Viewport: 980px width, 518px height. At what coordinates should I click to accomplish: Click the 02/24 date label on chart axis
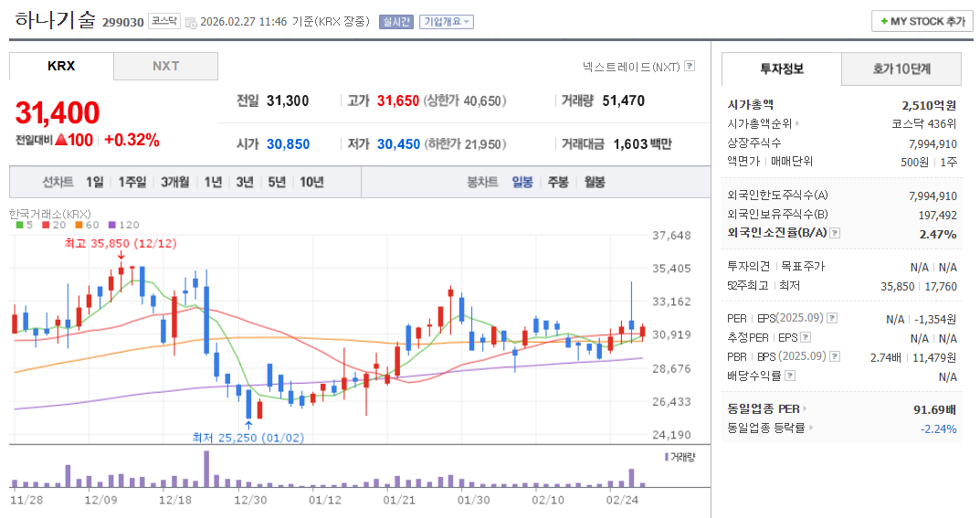click(622, 500)
